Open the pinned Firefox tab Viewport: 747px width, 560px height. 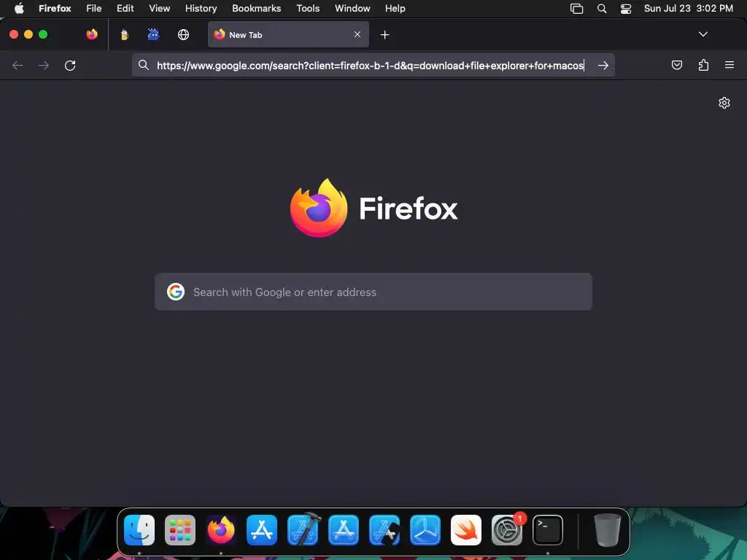pos(92,34)
